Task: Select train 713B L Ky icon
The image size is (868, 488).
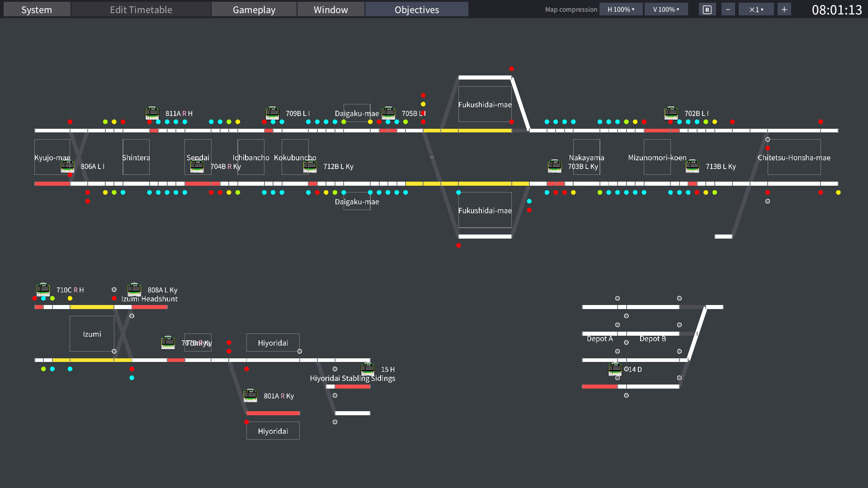Action: [x=692, y=166]
